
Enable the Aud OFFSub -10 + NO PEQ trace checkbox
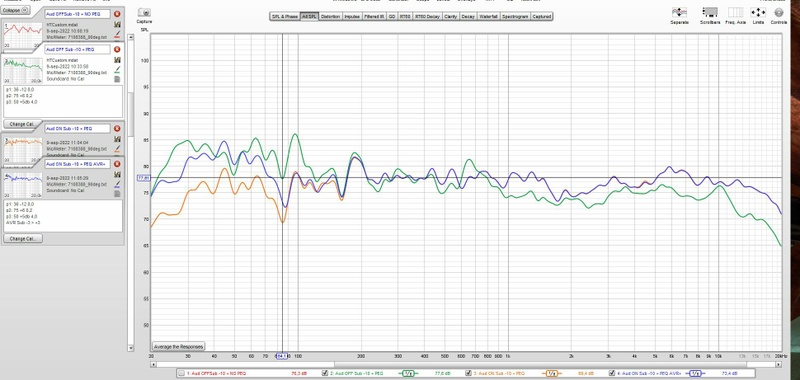[181, 374]
